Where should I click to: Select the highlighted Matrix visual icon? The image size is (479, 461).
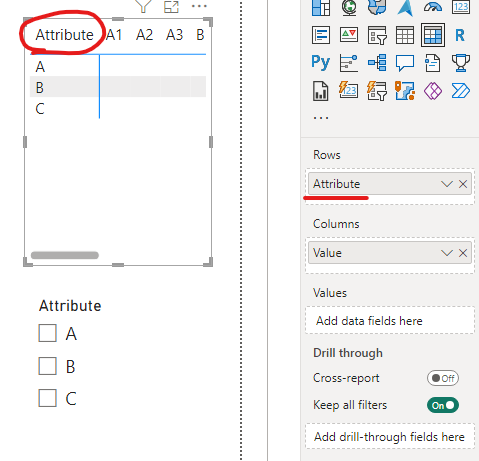coord(433,35)
